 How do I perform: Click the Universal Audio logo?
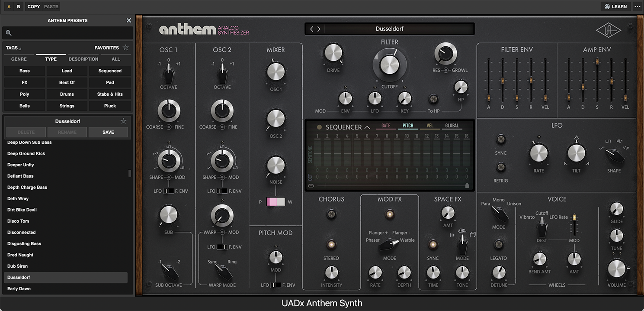coord(608,30)
